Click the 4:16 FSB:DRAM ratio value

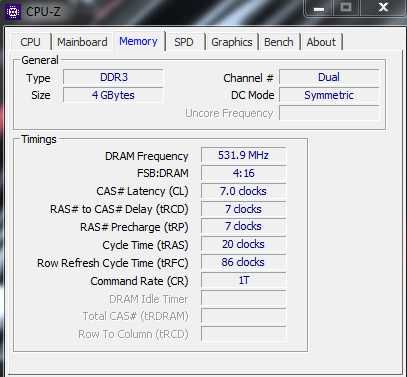[243, 173]
